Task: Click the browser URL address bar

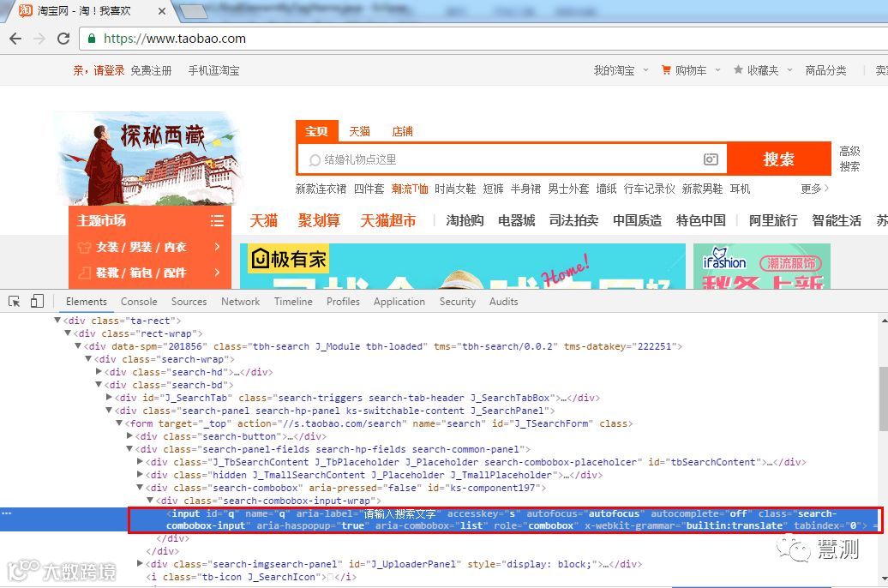Action: [482, 39]
